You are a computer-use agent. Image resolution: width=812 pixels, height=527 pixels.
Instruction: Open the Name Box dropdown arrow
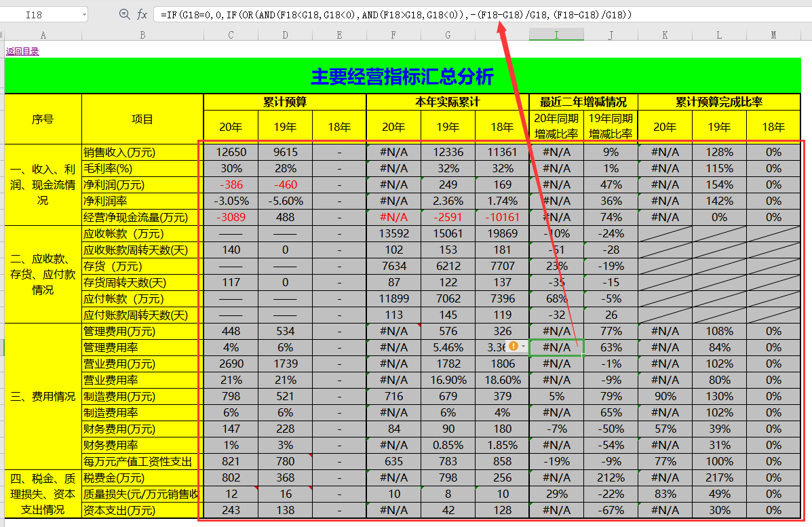[84, 14]
